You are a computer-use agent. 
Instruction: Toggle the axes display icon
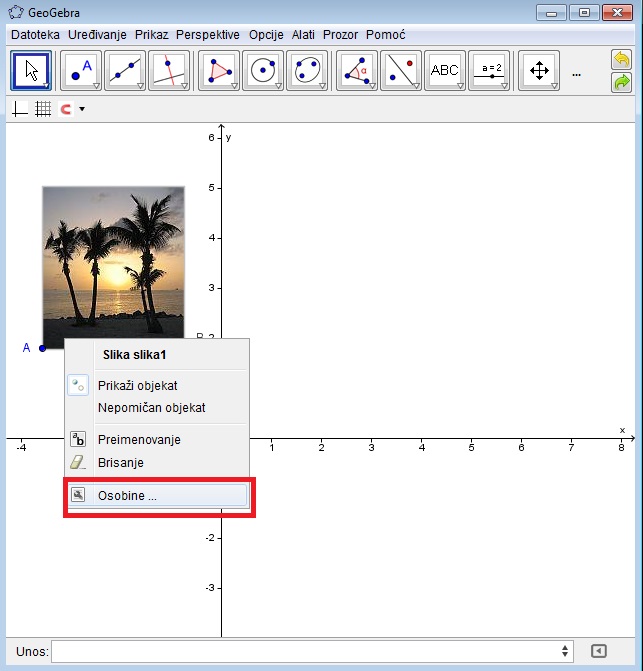point(20,109)
